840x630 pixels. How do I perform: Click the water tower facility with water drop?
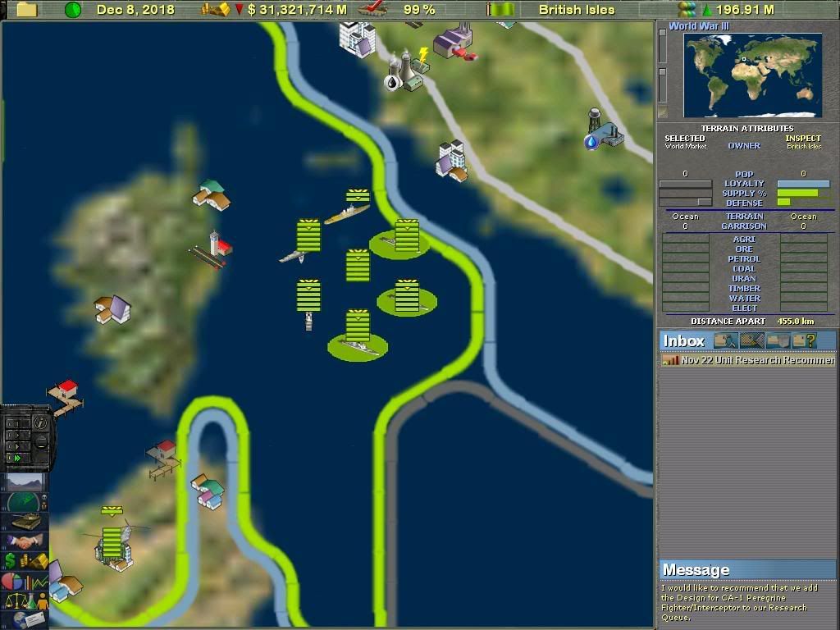(x=603, y=129)
